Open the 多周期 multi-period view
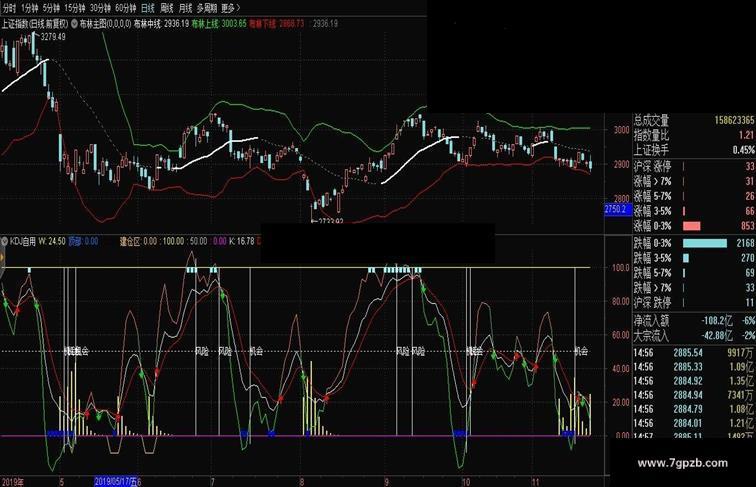This screenshot has height=487, width=756. 206,8
